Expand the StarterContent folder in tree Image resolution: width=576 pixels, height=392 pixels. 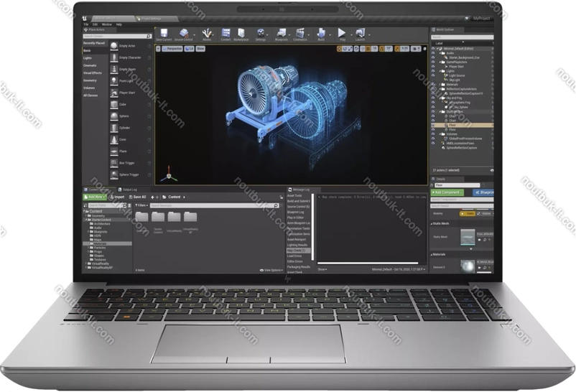[86, 220]
